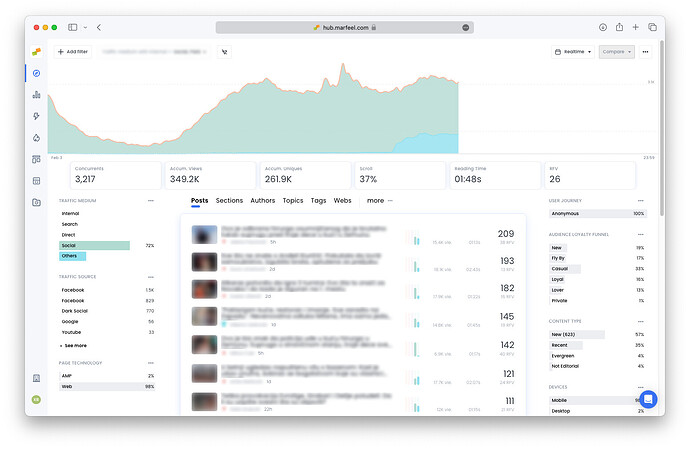The width and height of the screenshot is (690, 449).
Task: Open the Page Technology options dots
Action: point(150,363)
